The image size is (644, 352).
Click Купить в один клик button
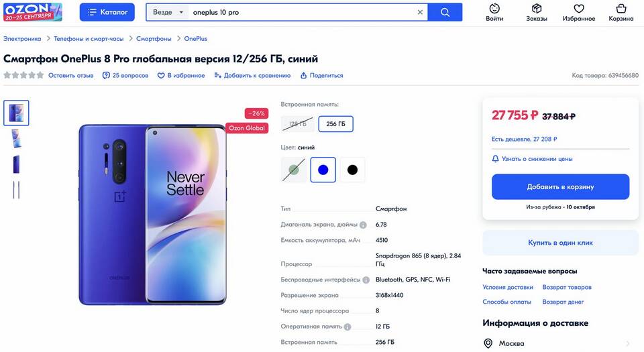coord(560,243)
